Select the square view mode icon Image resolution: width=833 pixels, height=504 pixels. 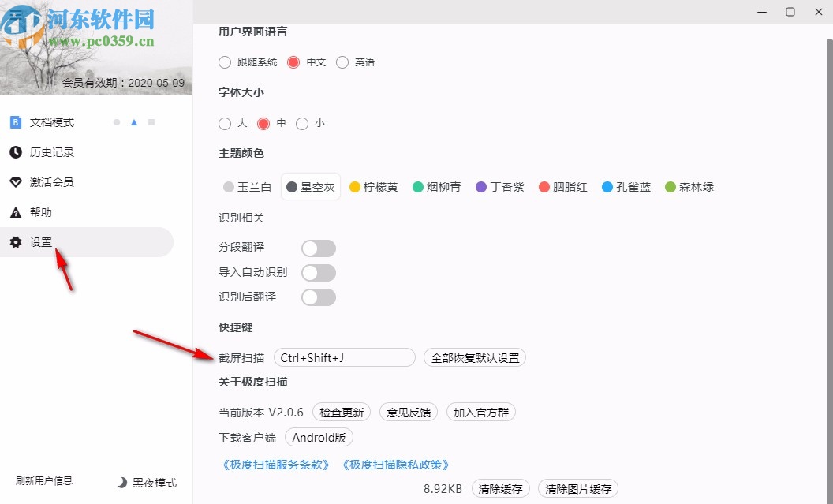[x=150, y=122]
